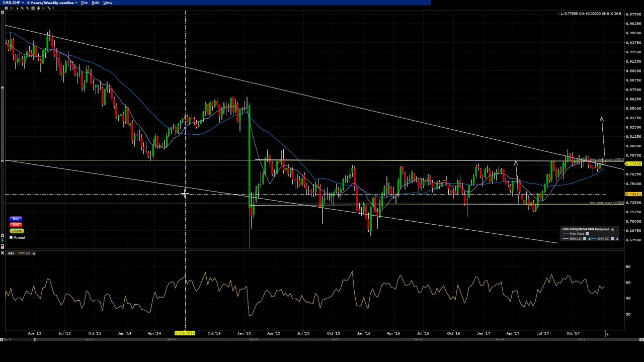The width and height of the screenshot is (644, 362).
Task: Toggle the Armed checkbox
Action: pyautogui.click(x=11, y=237)
